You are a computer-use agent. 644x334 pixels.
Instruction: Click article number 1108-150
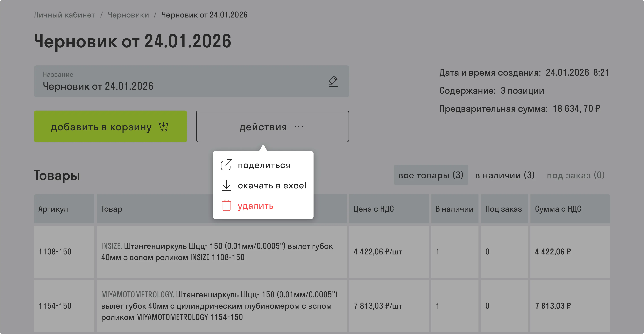click(55, 252)
